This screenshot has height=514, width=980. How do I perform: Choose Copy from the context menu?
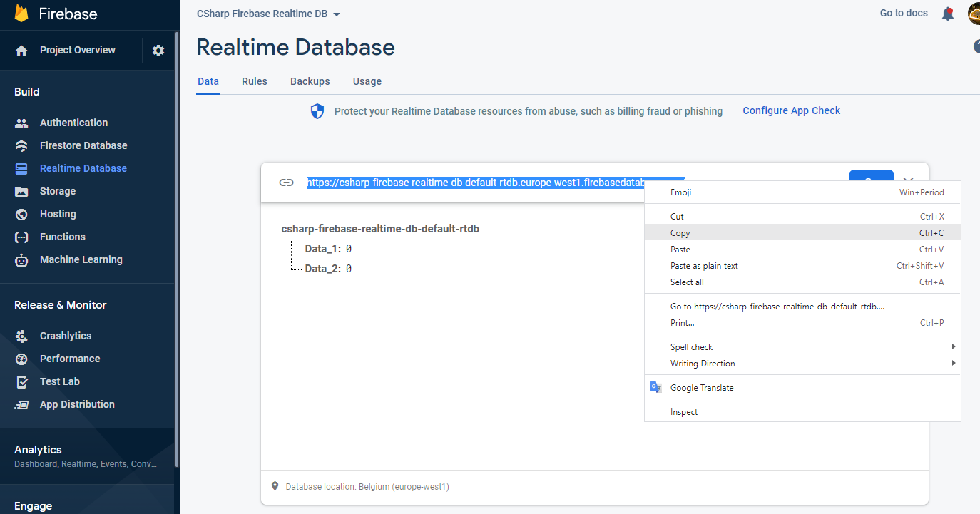click(x=680, y=232)
